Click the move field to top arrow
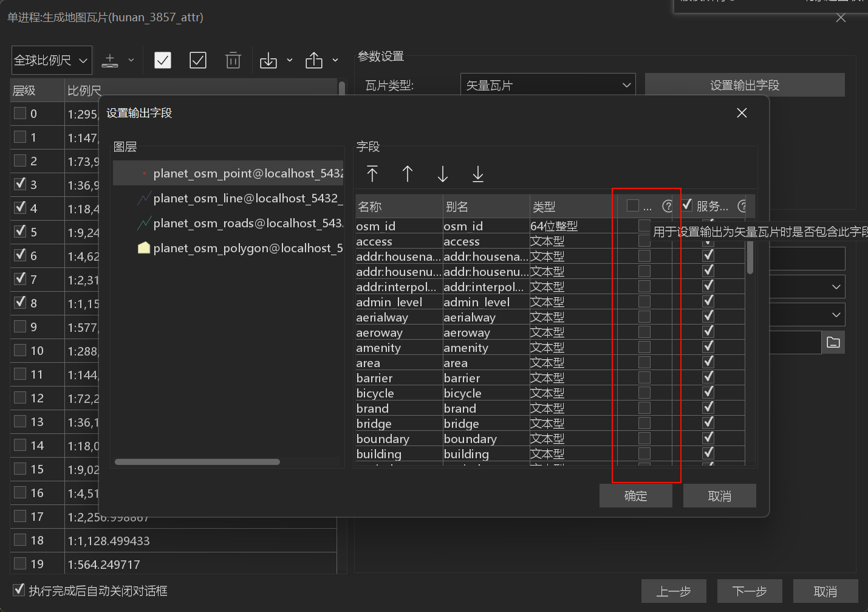Image resolution: width=868 pixels, height=612 pixels. pyautogui.click(x=372, y=174)
